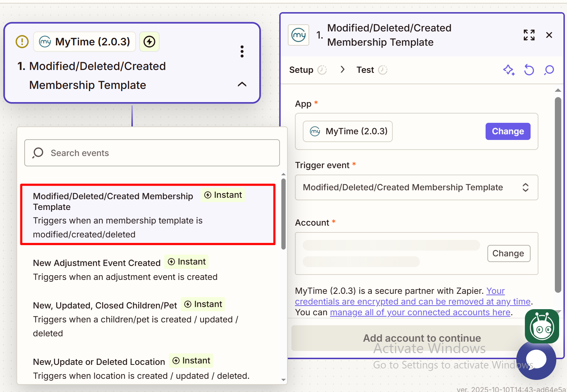Click the MyTime (2.0.3) app chip in the App field

click(x=348, y=131)
